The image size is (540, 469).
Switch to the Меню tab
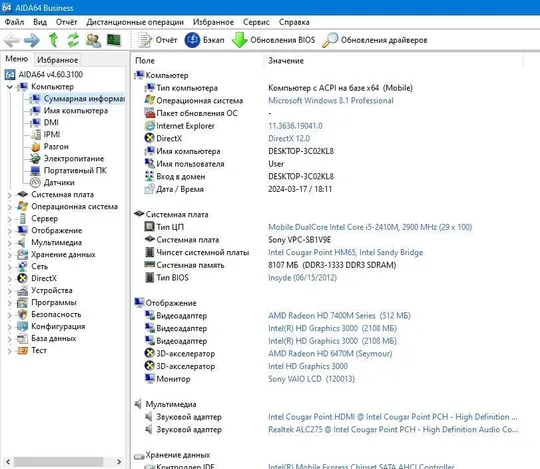[x=17, y=59]
